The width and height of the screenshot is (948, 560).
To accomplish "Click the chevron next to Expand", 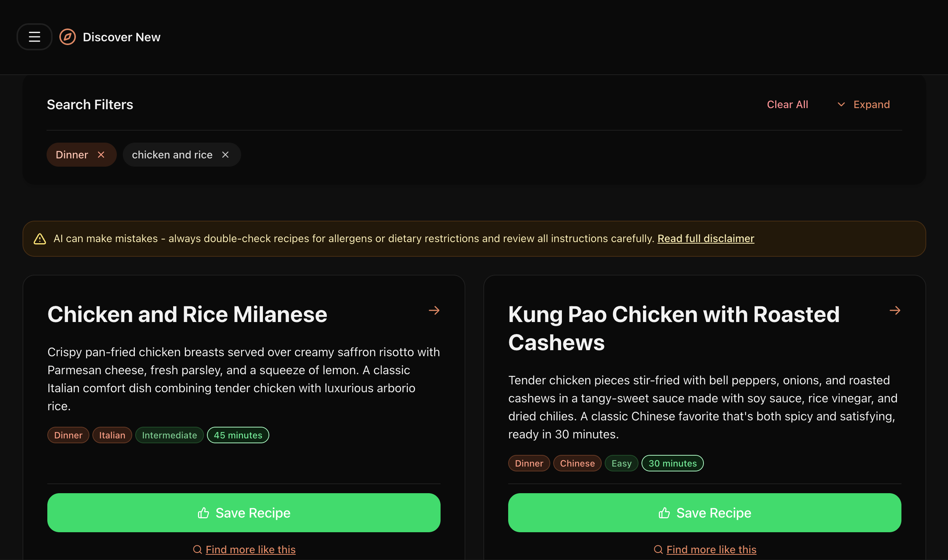I will point(841,104).
